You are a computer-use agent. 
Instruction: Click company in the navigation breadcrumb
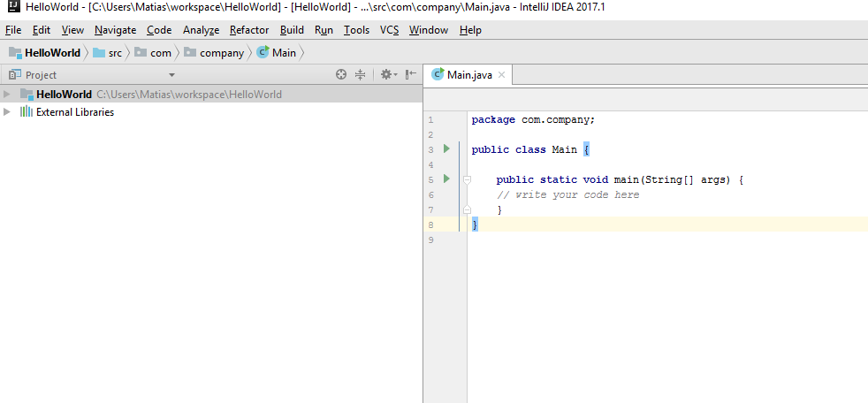pyautogui.click(x=214, y=53)
